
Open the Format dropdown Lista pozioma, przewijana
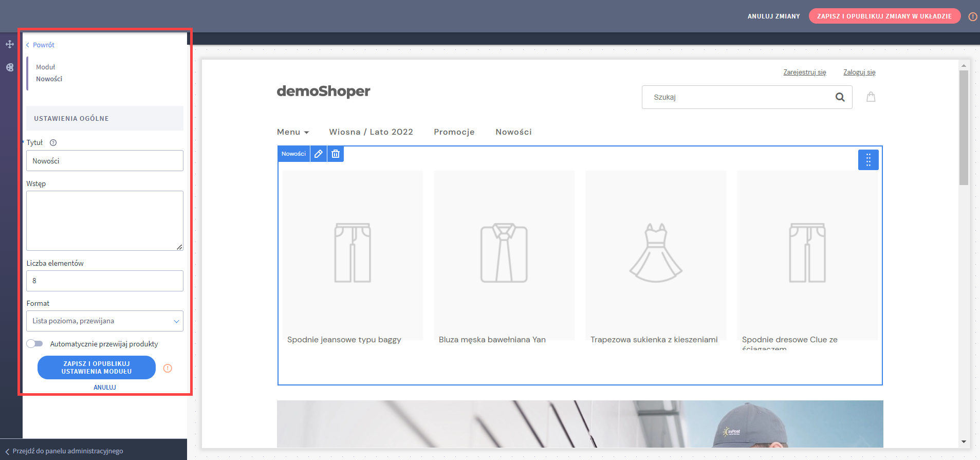(x=105, y=321)
